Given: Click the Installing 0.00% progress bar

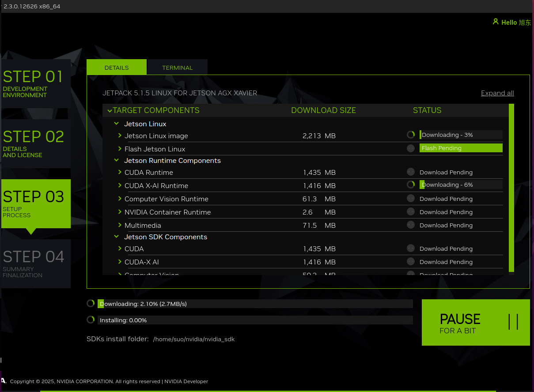Looking at the screenshot, I should point(255,320).
